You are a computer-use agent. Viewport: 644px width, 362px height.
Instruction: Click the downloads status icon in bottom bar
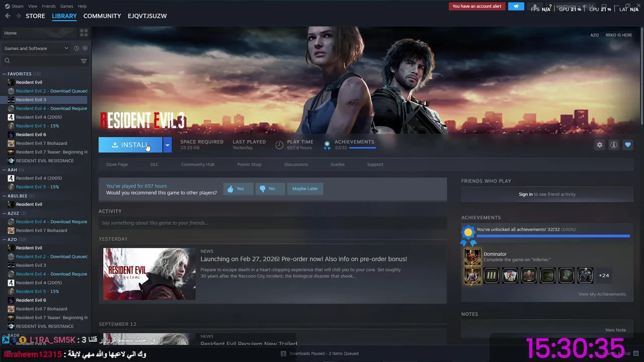click(x=283, y=353)
